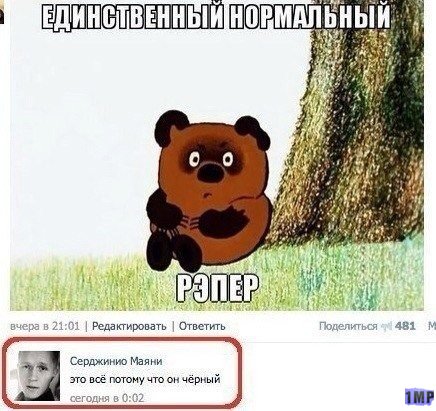Image resolution: width=436 pixels, height=411 pixels.
Task: Click comment timestamp сегодня в 0:02
Action: [x=107, y=398]
